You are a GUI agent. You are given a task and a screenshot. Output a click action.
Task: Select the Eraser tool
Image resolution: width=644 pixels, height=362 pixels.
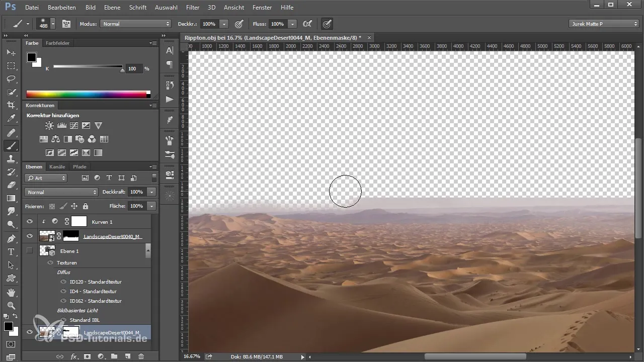(11, 185)
